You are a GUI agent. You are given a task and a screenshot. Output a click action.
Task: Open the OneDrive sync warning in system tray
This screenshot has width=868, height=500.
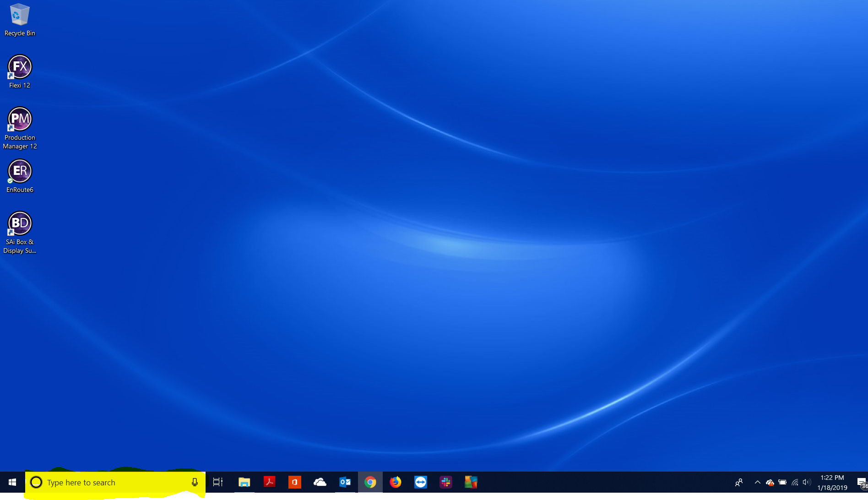point(770,482)
